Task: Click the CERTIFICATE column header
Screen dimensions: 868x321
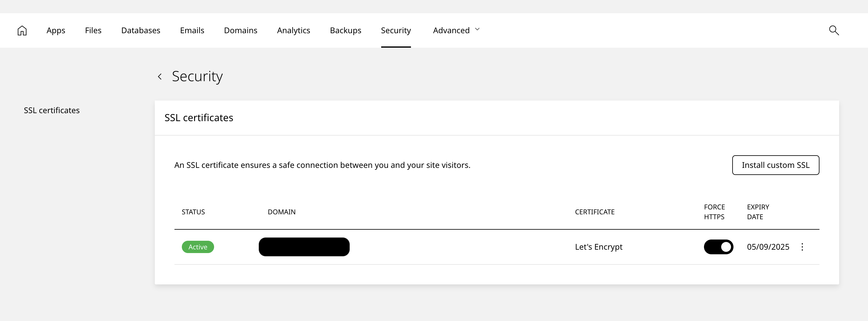Action: click(594, 212)
